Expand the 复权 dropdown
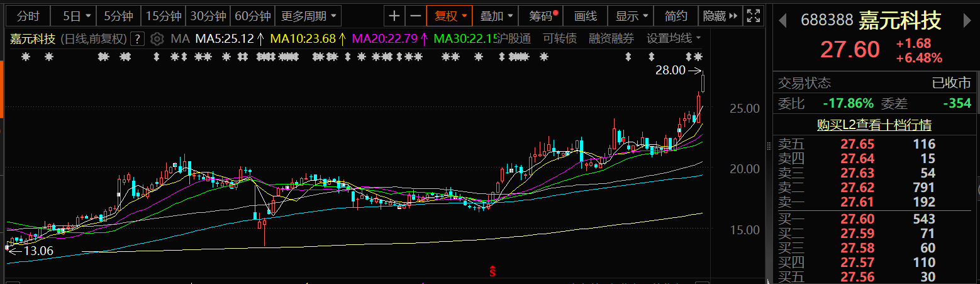Screen dimensions: 980x284 (x=450, y=16)
